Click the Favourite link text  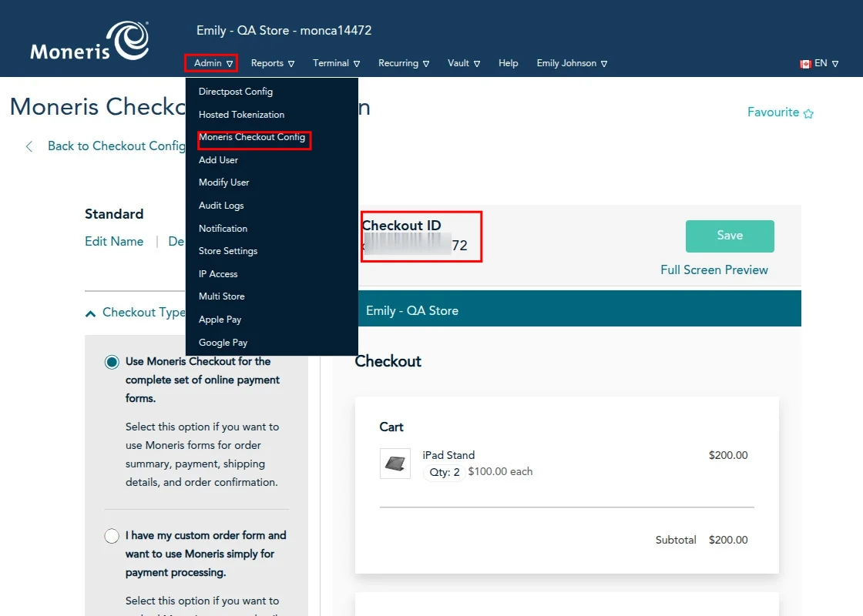coord(774,112)
